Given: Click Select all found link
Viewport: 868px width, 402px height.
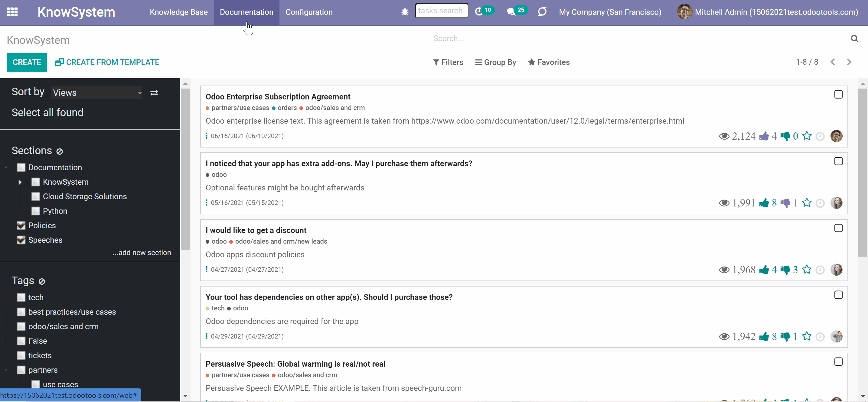Looking at the screenshot, I should click(47, 112).
